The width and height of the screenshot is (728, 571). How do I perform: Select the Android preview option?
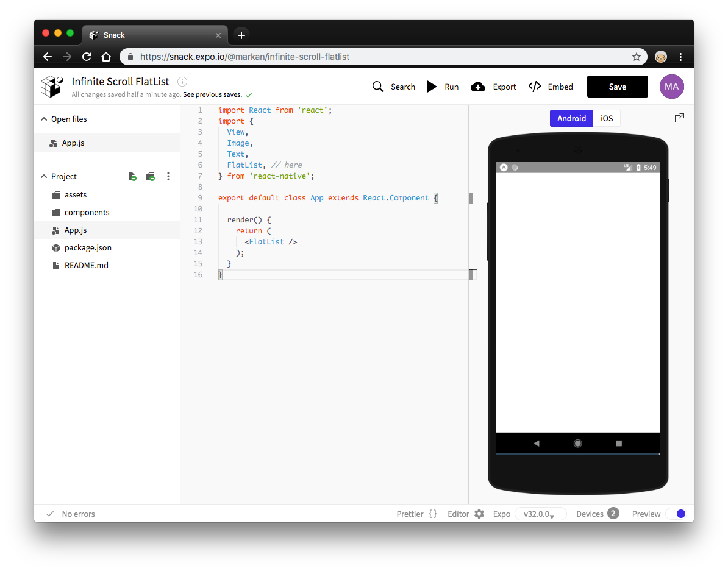(x=571, y=118)
